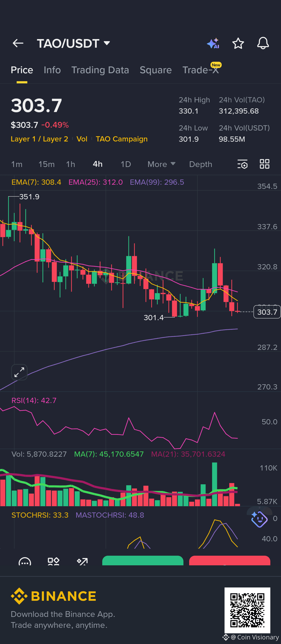Tap 24h Vol(USDT) value 98.55M
The image size is (281, 644).
pyautogui.click(x=232, y=139)
